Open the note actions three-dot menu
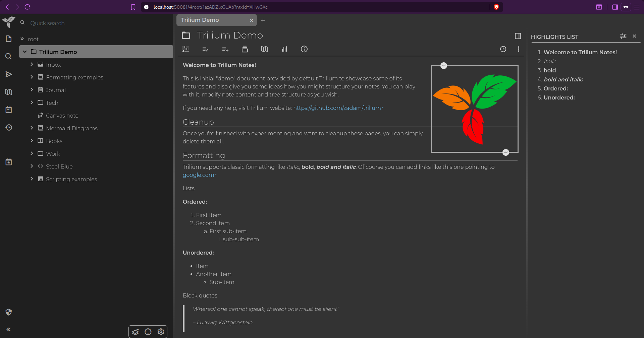Viewport: 644px width, 338px height. [519, 49]
